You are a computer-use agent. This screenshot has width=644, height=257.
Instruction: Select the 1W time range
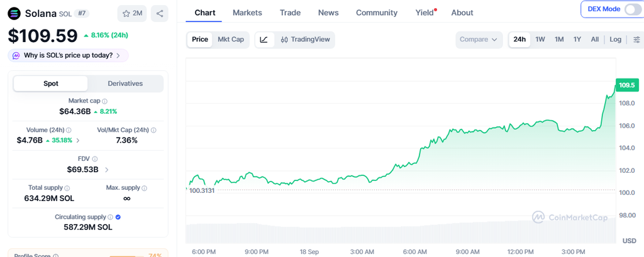(x=540, y=40)
